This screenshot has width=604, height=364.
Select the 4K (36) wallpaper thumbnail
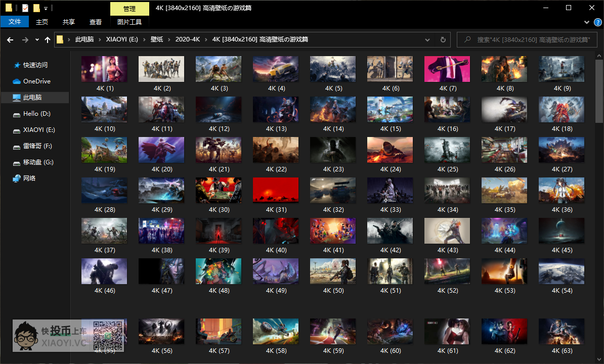pyautogui.click(x=562, y=191)
